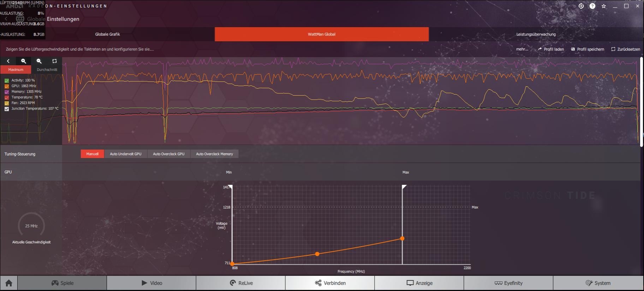
Task: Choose the Auto Overclock Memory option
Action: click(x=214, y=154)
